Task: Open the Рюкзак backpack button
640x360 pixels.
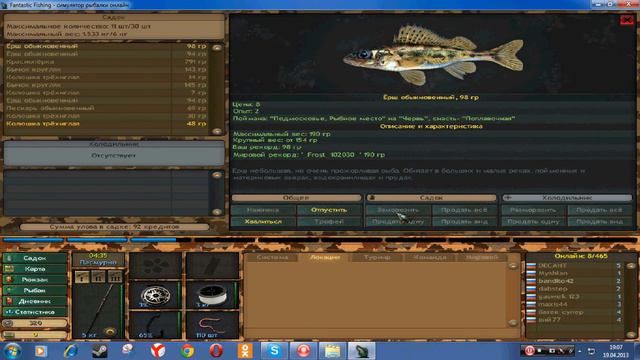Action: coord(34,280)
